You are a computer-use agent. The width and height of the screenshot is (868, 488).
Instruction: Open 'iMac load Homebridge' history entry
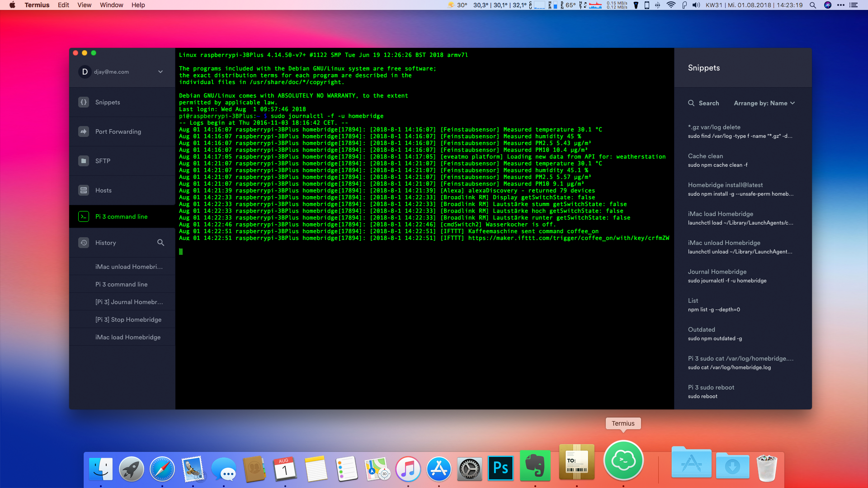[127, 337]
